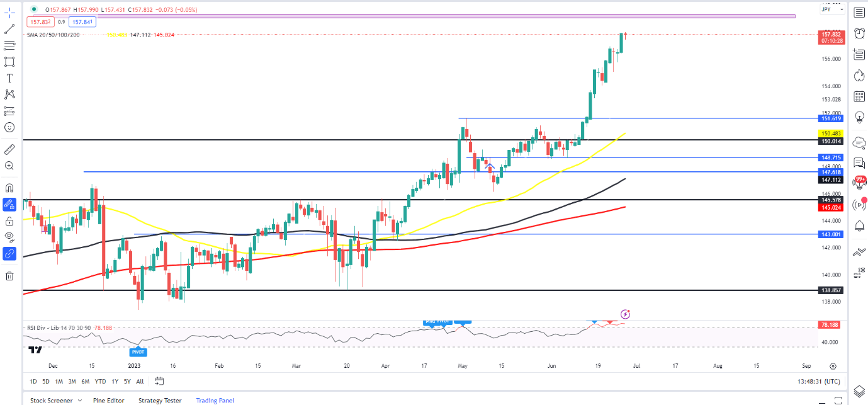Set chart range to 1Y
868x405 pixels.
point(115,381)
